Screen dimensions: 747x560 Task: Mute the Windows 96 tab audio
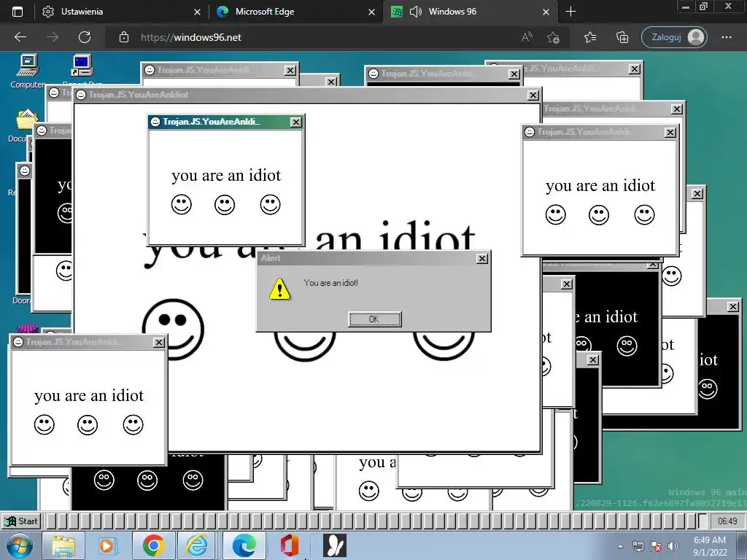pos(415,12)
